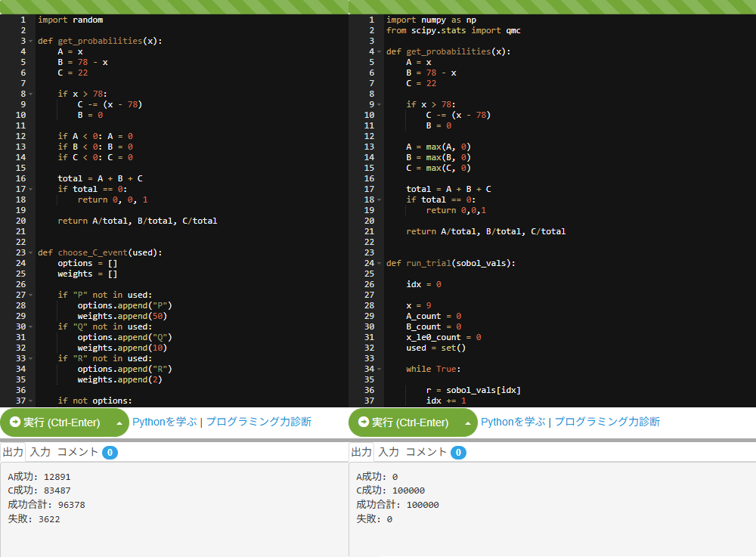756x557 pixels.
Task: Click right line 'from scipy.stats import qmc'
Action: click(x=453, y=30)
